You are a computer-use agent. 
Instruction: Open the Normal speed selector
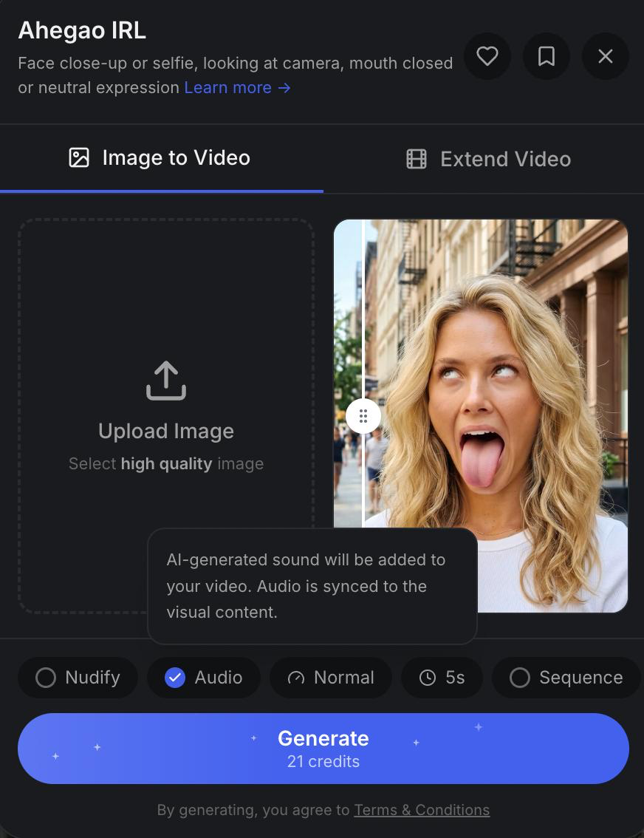click(x=331, y=677)
